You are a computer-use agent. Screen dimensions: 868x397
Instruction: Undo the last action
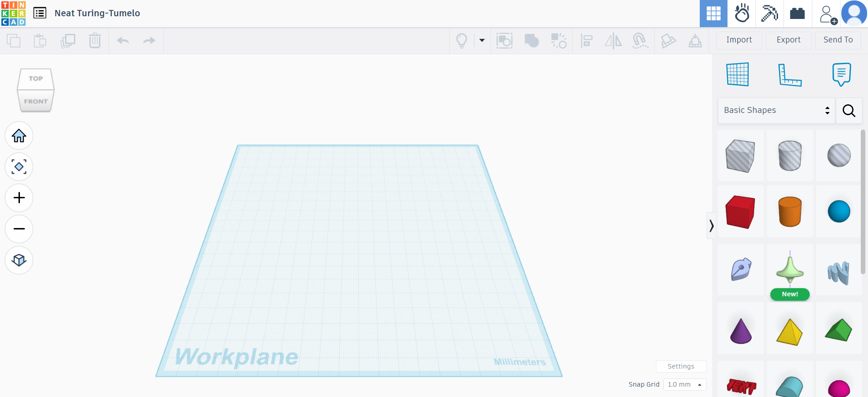point(123,41)
